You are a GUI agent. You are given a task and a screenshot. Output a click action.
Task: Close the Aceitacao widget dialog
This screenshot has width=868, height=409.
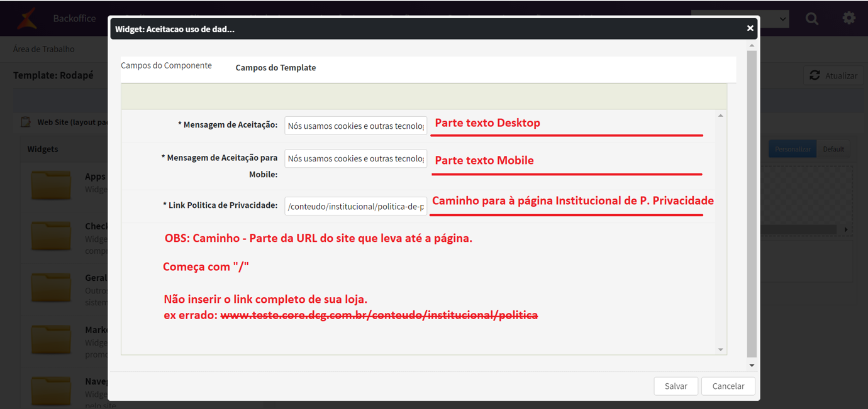pos(750,28)
